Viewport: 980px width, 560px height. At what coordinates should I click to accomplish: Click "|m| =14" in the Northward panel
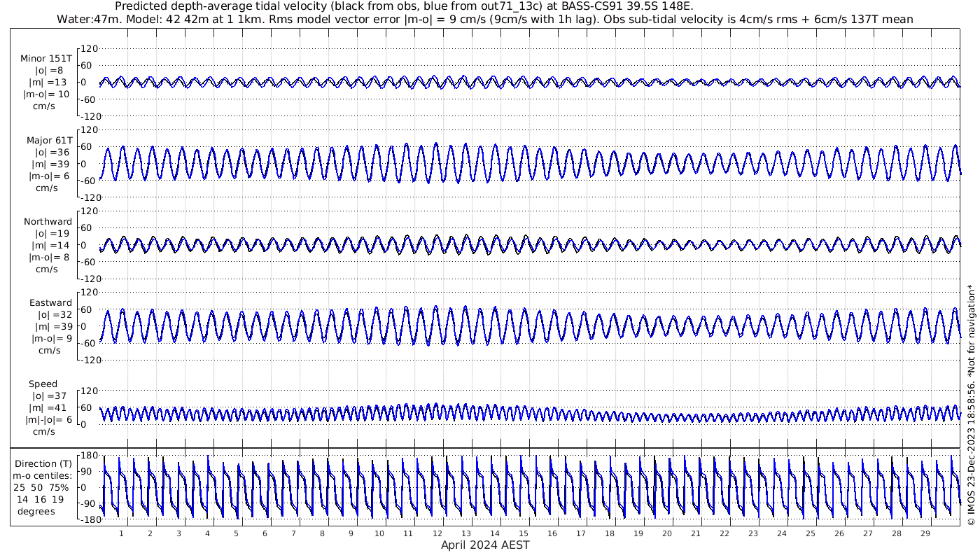(49, 246)
